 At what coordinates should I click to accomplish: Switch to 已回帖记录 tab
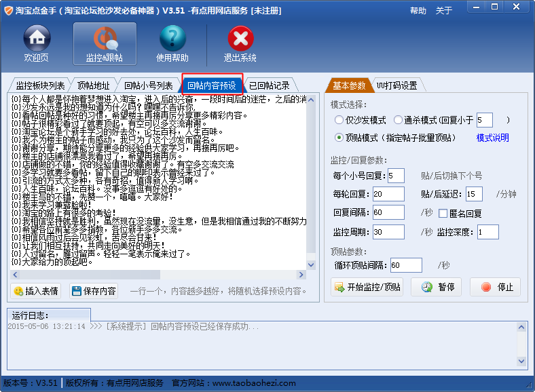pos(270,85)
